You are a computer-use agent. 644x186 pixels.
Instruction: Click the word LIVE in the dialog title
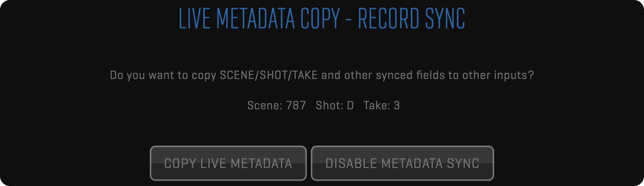coord(194,19)
